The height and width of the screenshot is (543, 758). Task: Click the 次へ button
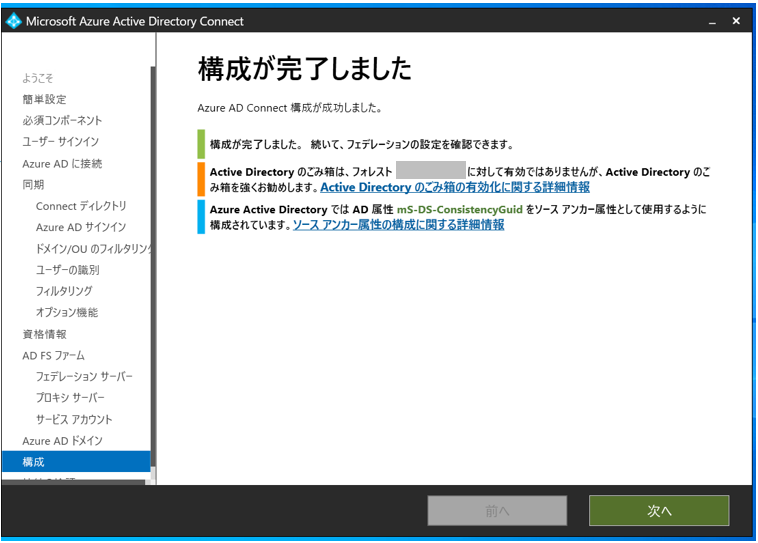tap(659, 511)
